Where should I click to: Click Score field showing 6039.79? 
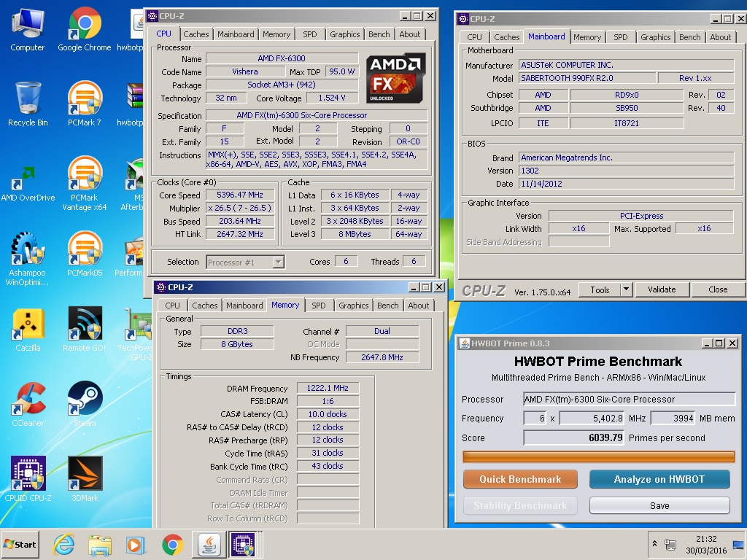573,437
